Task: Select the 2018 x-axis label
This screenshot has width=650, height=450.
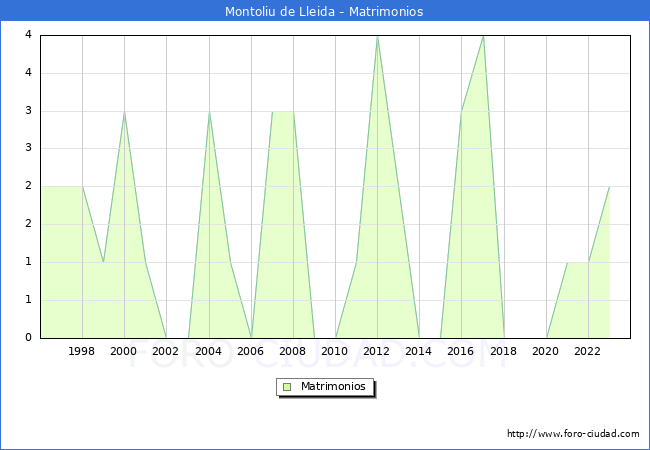Action: click(x=504, y=351)
